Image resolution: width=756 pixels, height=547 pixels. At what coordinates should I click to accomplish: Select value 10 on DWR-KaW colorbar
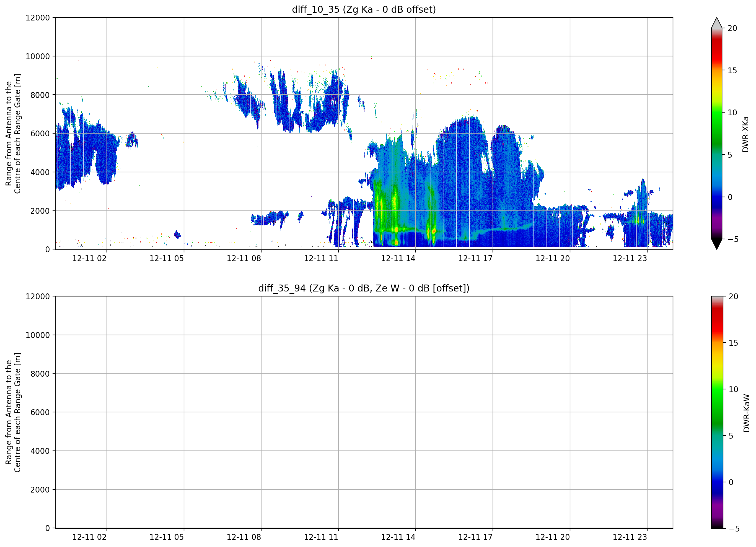pyautogui.click(x=733, y=389)
